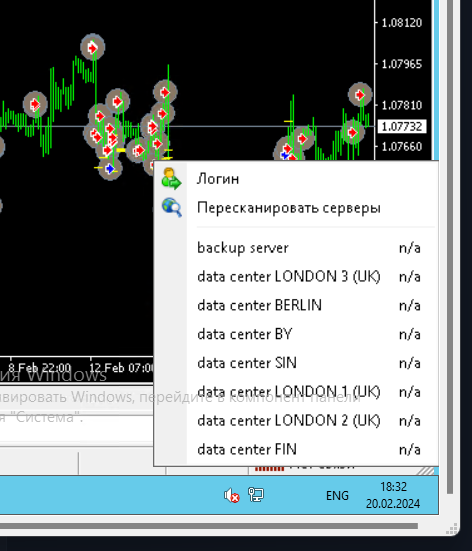Choose data center LONDON 1 (UK)
The width and height of the screenshot is (472, 551).
(x=296, y=392)
